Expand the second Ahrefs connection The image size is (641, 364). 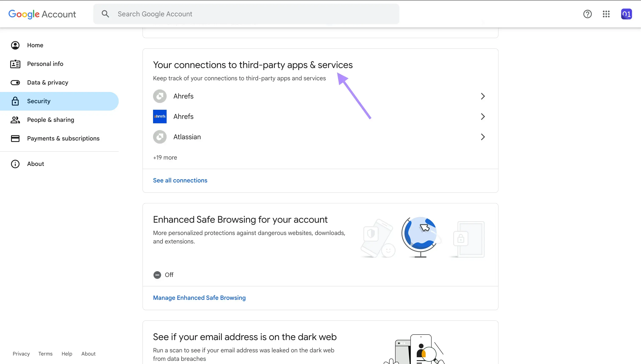click(482, 116)
